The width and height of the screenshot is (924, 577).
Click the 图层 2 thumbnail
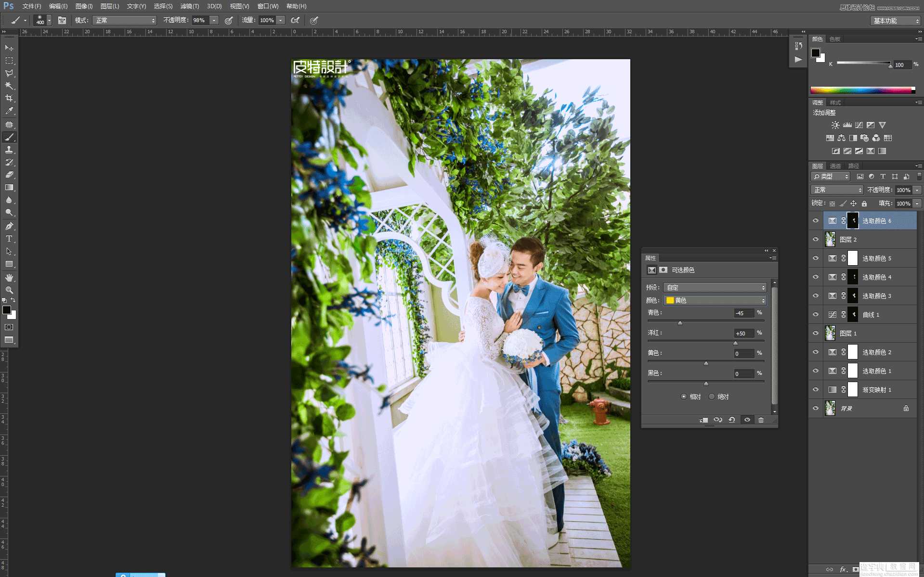click(830, 240)
